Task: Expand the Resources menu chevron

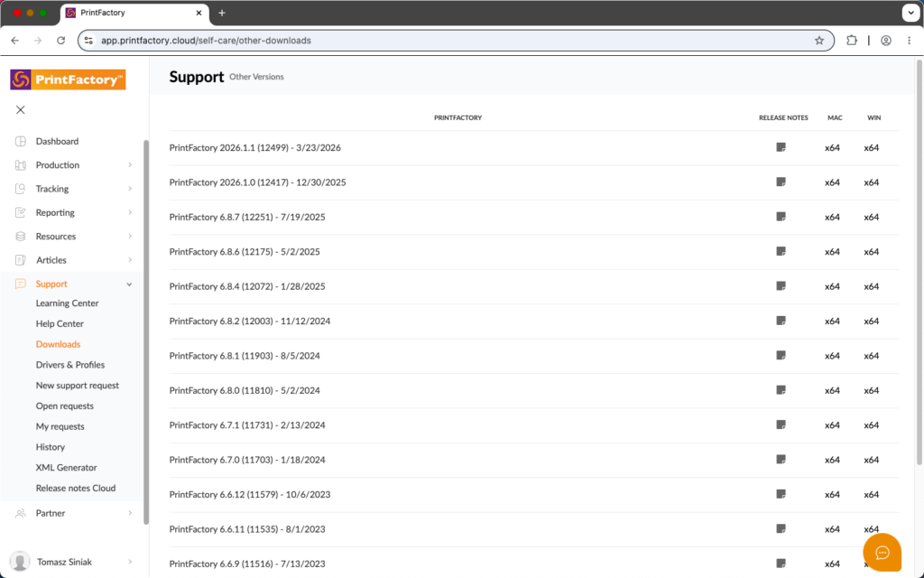Action: [x=130, y=236]
